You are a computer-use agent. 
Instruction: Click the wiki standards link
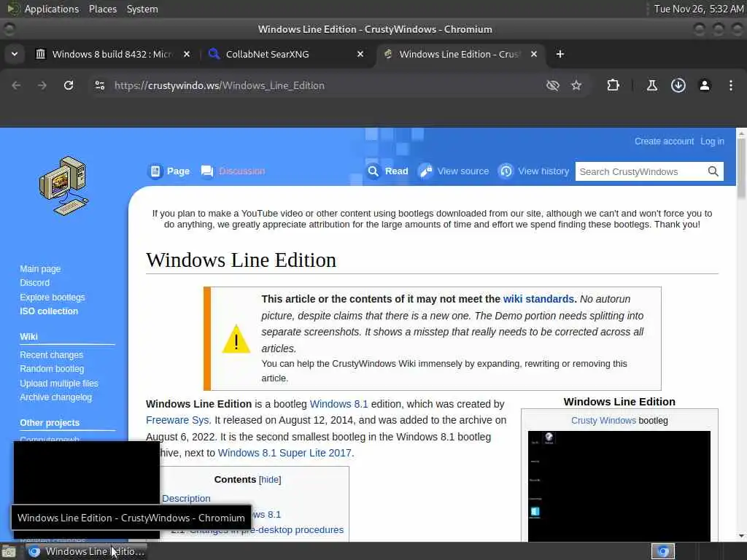tap(538, 299)
